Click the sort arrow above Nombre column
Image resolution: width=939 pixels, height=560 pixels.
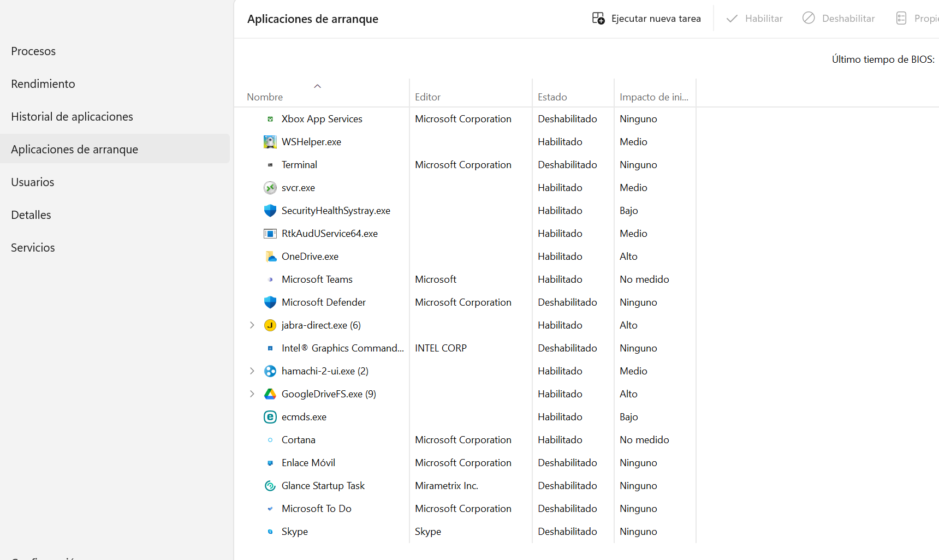tap(317, 86)
